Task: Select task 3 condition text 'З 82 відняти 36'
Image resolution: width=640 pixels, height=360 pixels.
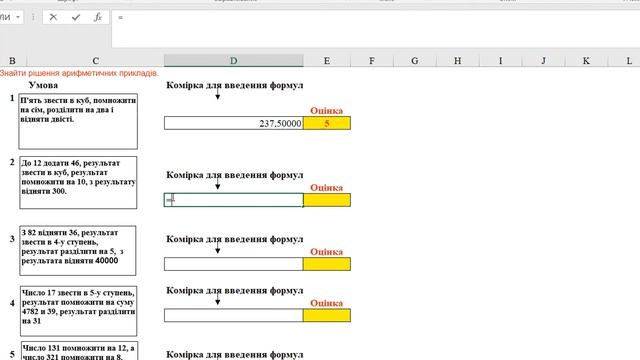Action: pos(78,251)
